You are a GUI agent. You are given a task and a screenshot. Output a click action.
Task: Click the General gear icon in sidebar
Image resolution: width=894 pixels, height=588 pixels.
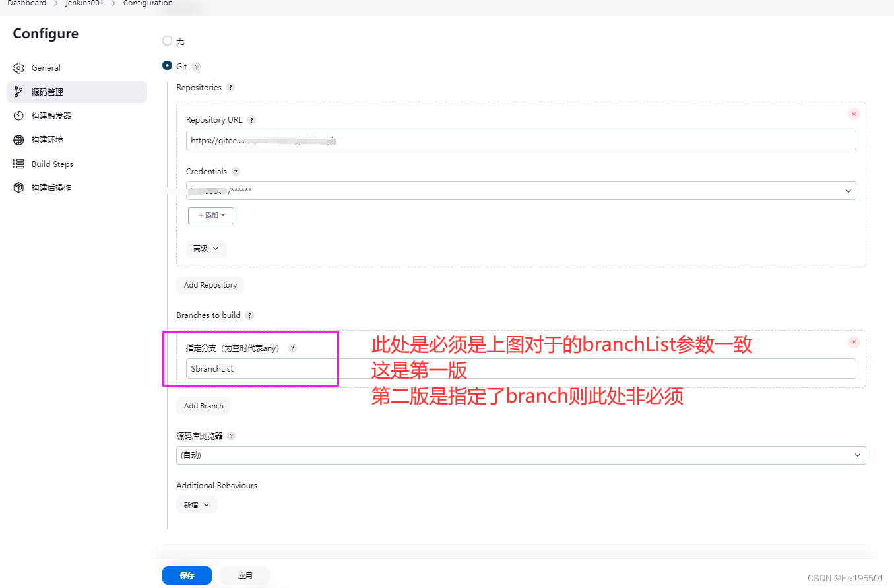pos(18,68)
